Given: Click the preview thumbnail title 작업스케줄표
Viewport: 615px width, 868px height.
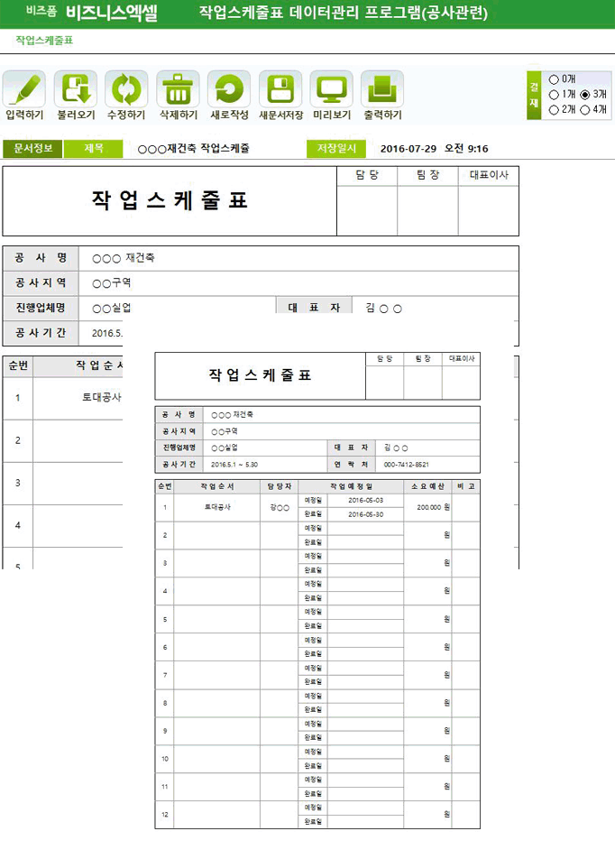Looking at the screenshot, I should click(x=260, y=375).
